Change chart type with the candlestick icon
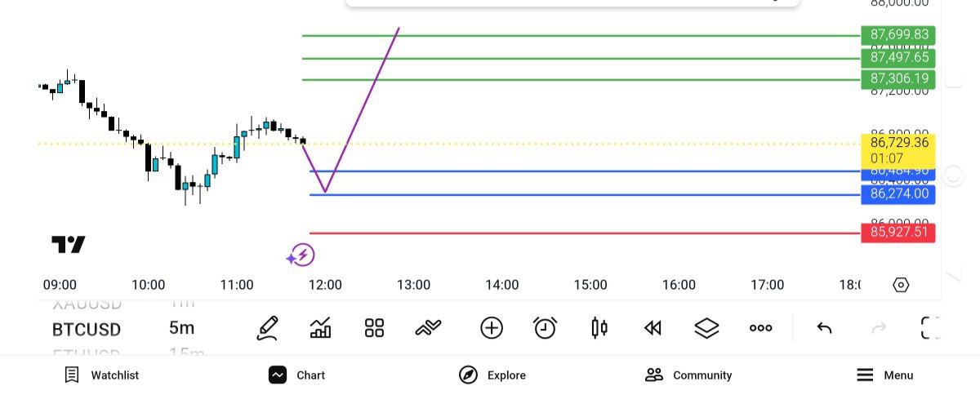This screenshot has width=980, height=395. 599,328
